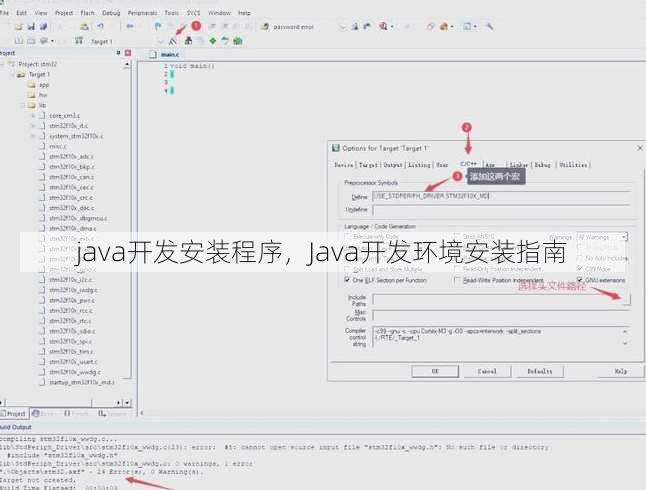This screenshot has height=490, width=646.
Task: Open the password error find combo dropdown
Action: (342, 27)
